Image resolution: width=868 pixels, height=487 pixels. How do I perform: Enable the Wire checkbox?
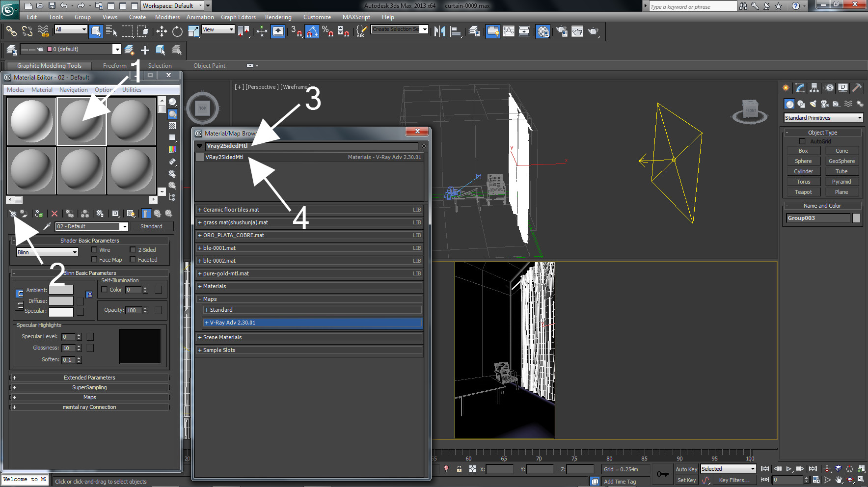94,250
